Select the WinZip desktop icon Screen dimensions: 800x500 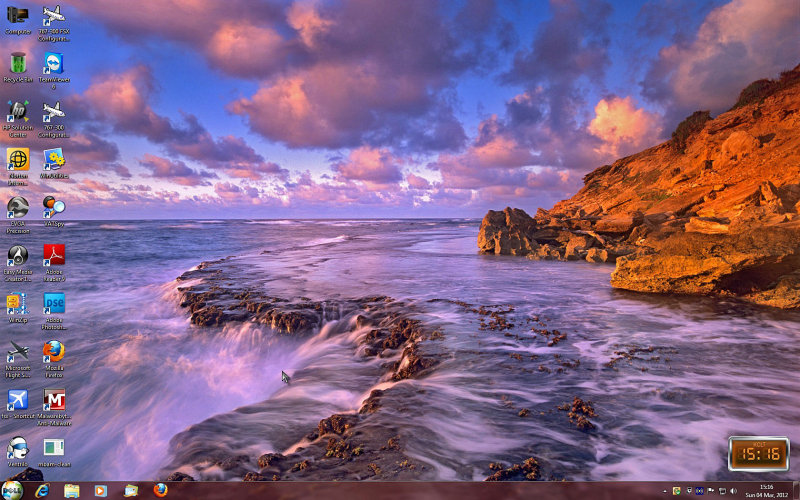[x=18, y=307]
